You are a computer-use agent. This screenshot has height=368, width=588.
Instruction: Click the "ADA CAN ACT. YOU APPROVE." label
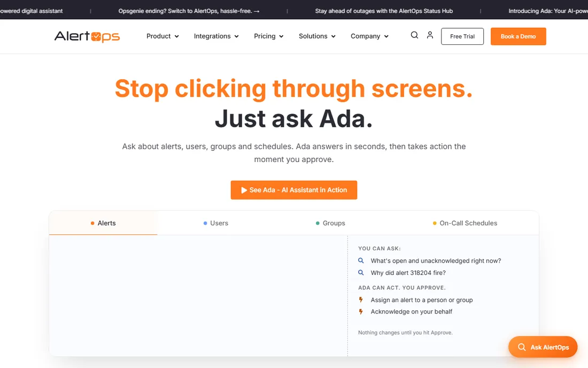coord(401,288)
